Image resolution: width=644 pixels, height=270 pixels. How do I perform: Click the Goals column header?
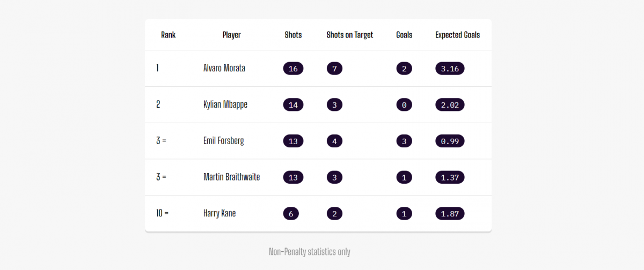pyautogui.click(x=404, y=35)
